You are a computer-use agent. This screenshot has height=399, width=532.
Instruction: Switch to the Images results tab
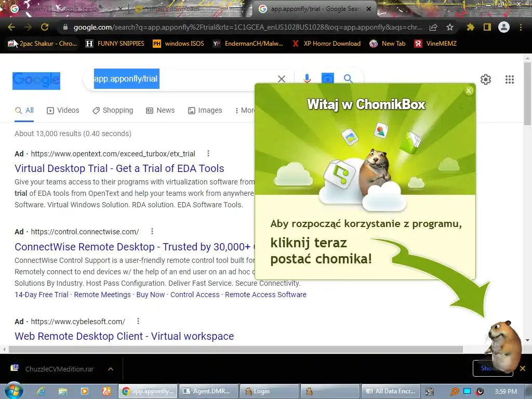[x=205, y=110]
